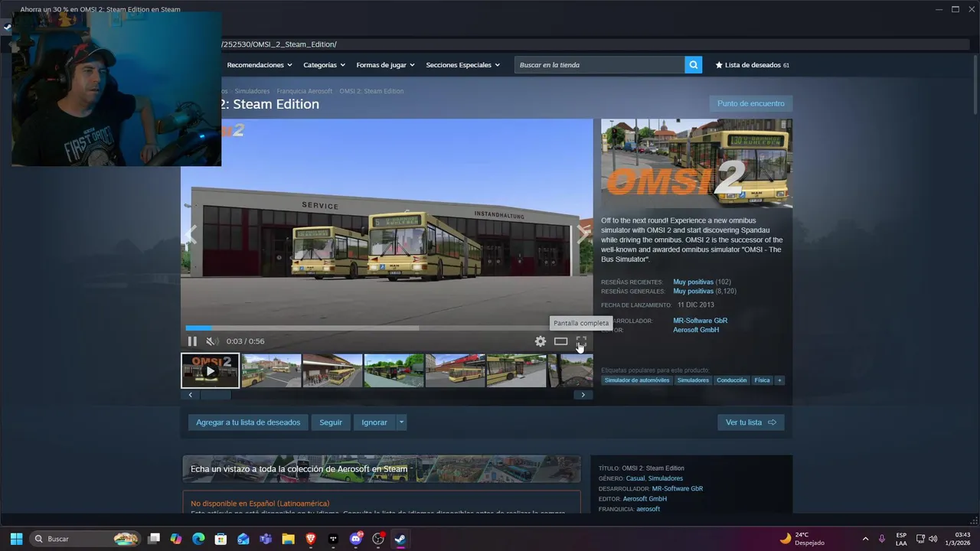Open File Explorer from the taskbar
Image resolution: width=980 pixels, height=551 pixels.
coord(288,539)
